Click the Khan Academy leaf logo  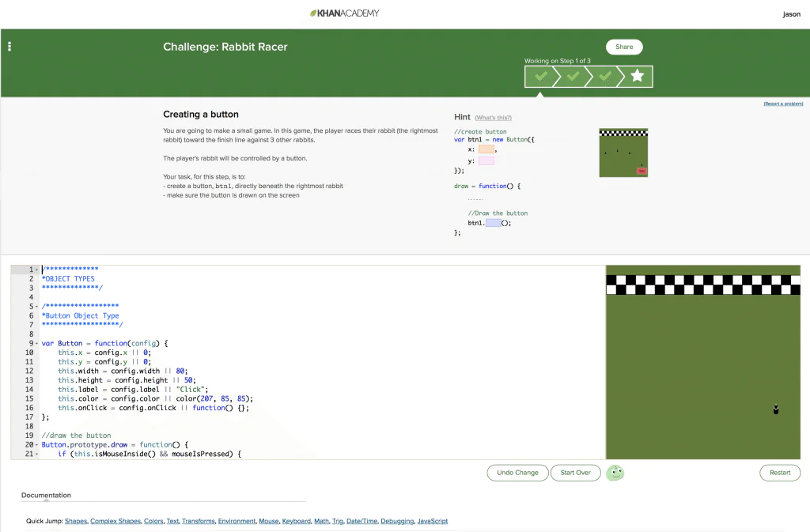(314, 13)
